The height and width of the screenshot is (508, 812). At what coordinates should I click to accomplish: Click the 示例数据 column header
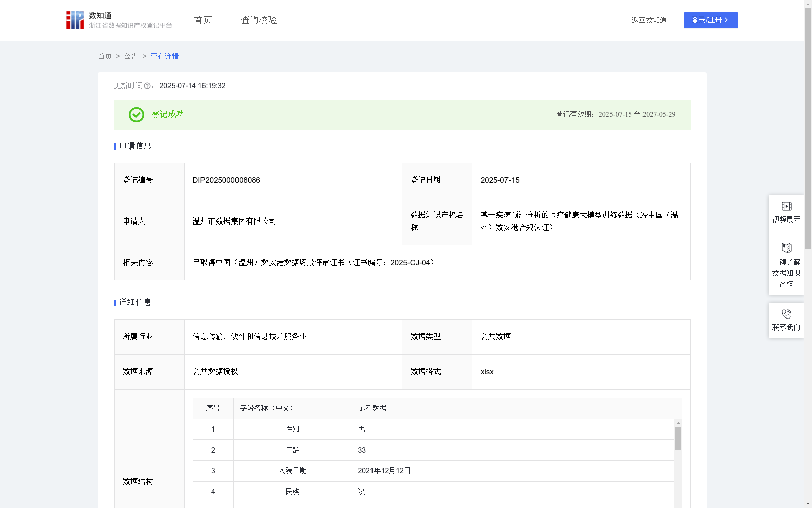pos(517,408)
